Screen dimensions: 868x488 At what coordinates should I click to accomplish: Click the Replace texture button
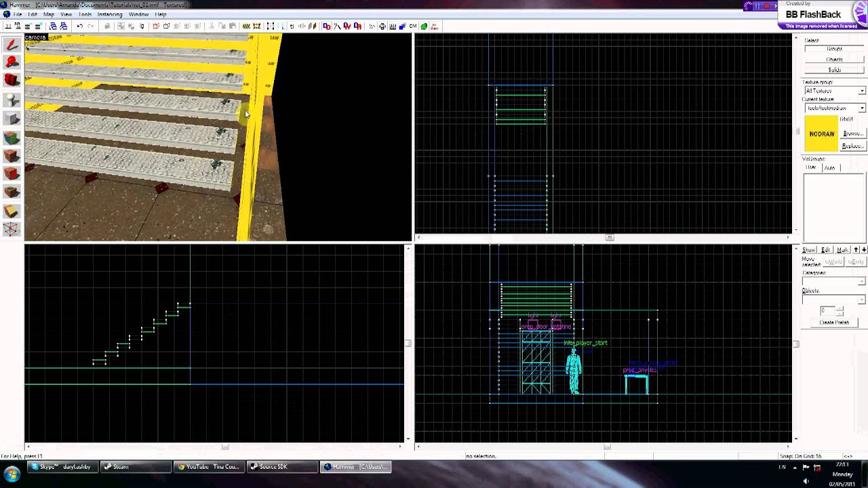(x=852, y=146)
